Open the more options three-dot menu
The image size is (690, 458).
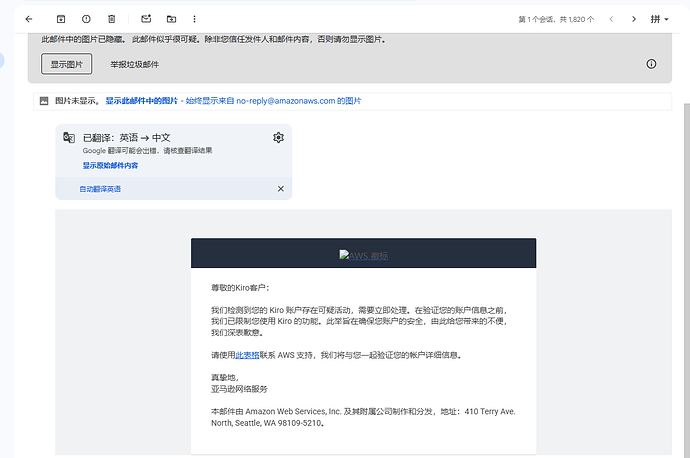194,19
